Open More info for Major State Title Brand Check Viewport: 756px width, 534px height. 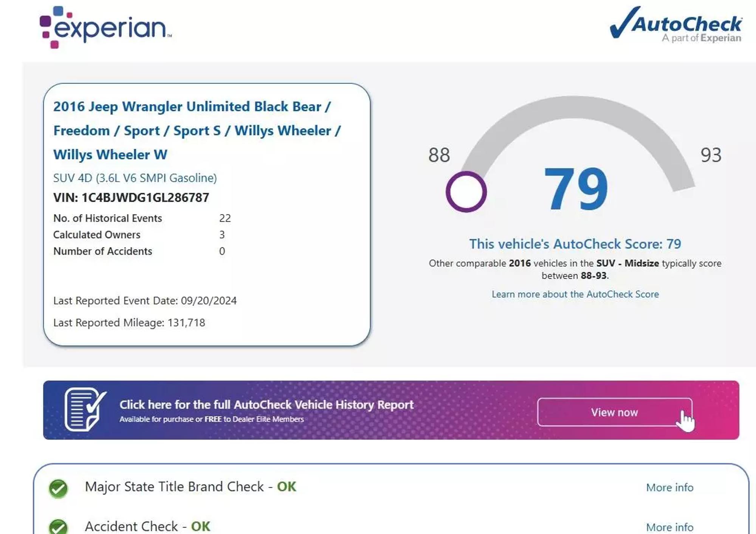tap(669, 488)
